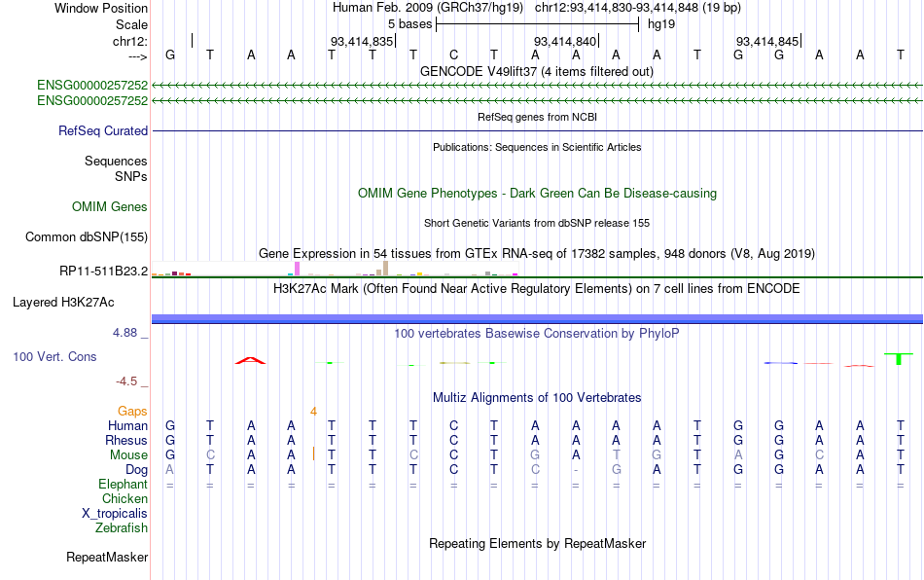Click the 93,414,840 coordinate tick label
The image size is (924, 580).
pyautogui.click(x=565, y=41)
